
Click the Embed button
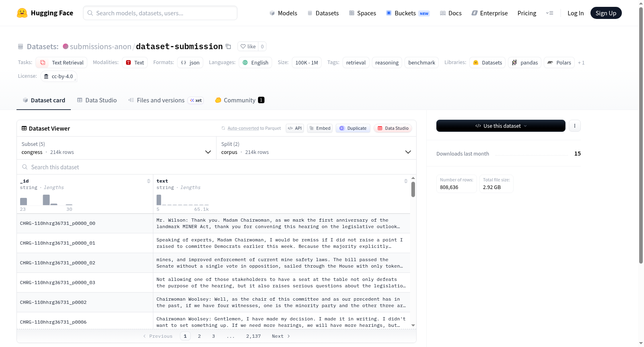320,128
